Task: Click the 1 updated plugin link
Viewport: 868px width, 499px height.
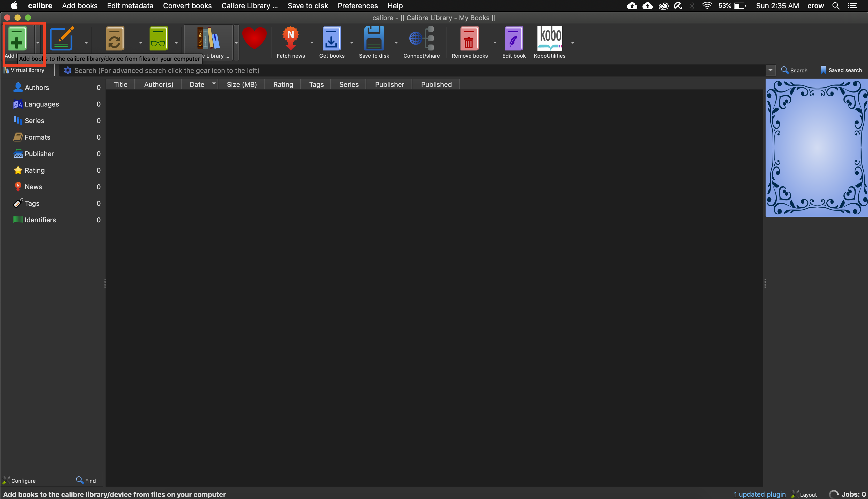Action: coord(759,494)
